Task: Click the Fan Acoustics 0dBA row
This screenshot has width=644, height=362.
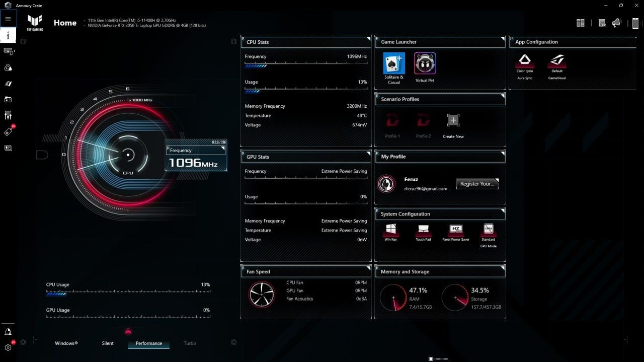Action: click(x=327, y=299)
